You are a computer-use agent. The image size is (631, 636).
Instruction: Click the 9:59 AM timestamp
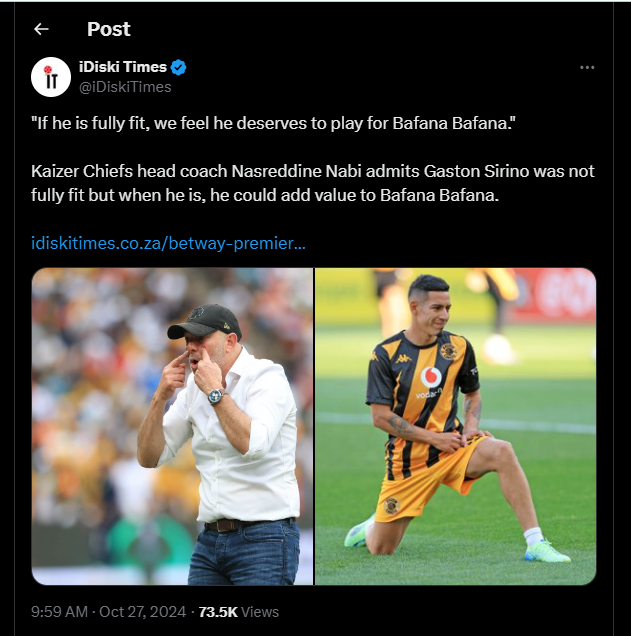coord(59,611)
